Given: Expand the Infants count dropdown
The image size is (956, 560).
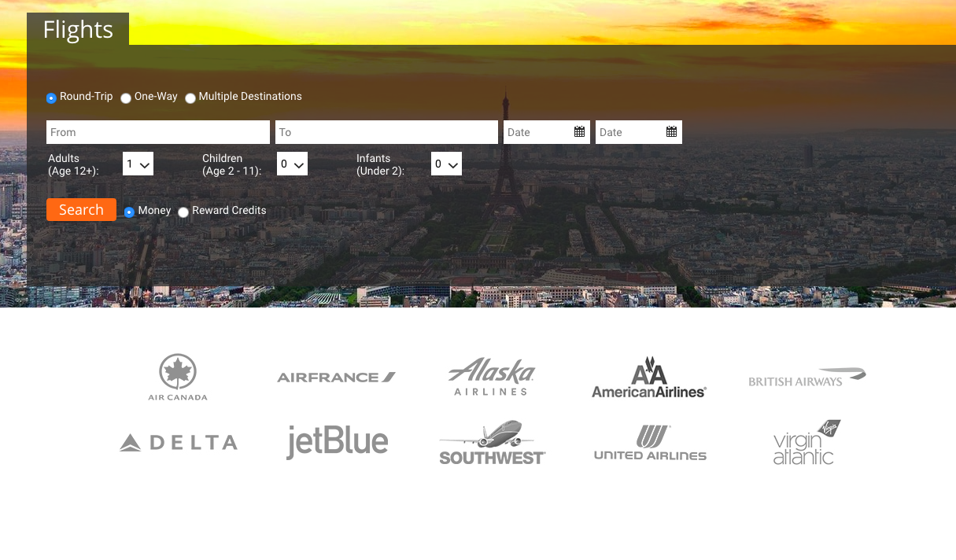Looking at the screenshot, I should point(447,164).
